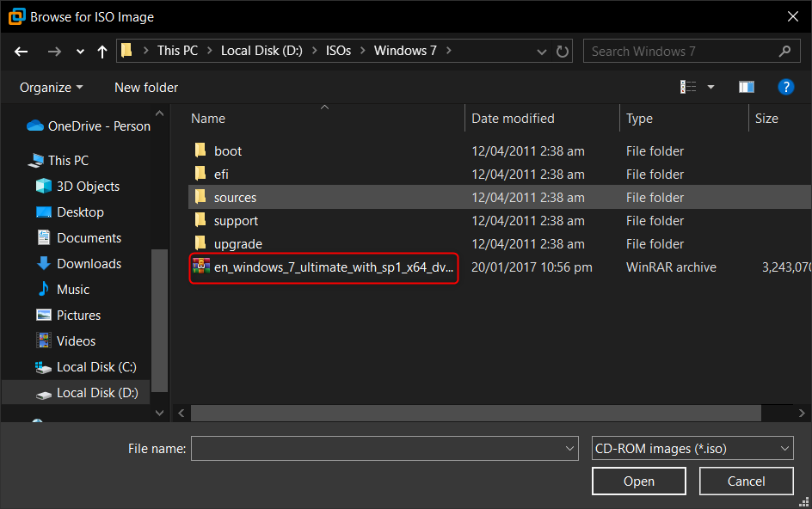Select This PC in navigation pane
Image resolution: width=812 pixels, height=509 pixels.
(68, 161)
